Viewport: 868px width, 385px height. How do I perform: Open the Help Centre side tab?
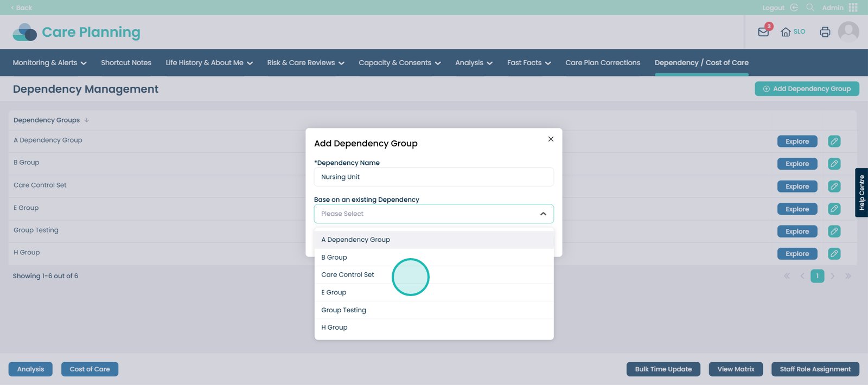(x=861, y=193)
